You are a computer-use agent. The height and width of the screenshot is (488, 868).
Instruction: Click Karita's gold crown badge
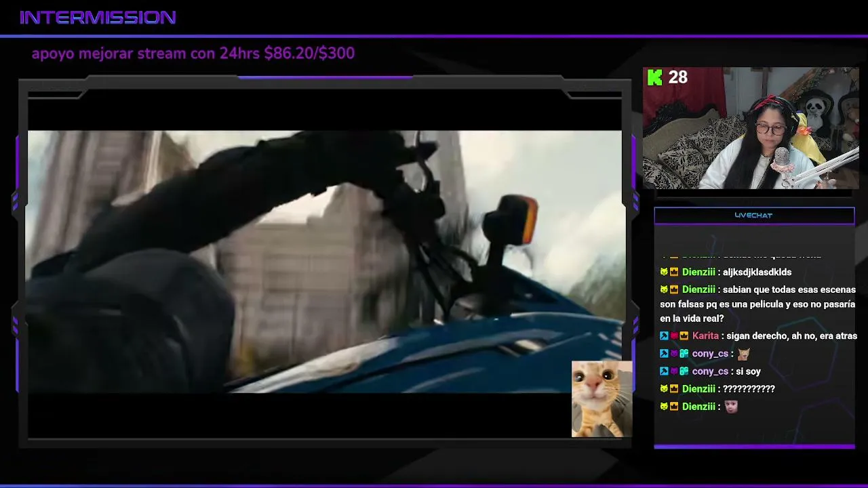(x=684, y=335)
